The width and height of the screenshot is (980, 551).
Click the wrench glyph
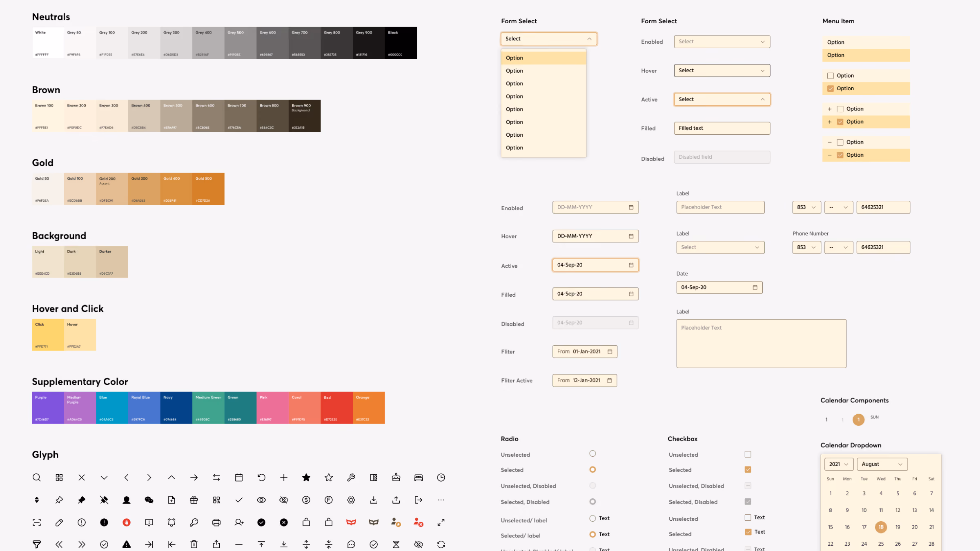point(351,478)
